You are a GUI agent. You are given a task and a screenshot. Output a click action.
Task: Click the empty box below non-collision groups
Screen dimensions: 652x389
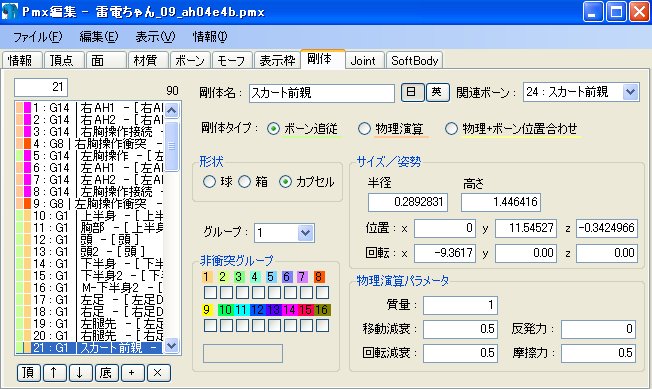(243, 353)
